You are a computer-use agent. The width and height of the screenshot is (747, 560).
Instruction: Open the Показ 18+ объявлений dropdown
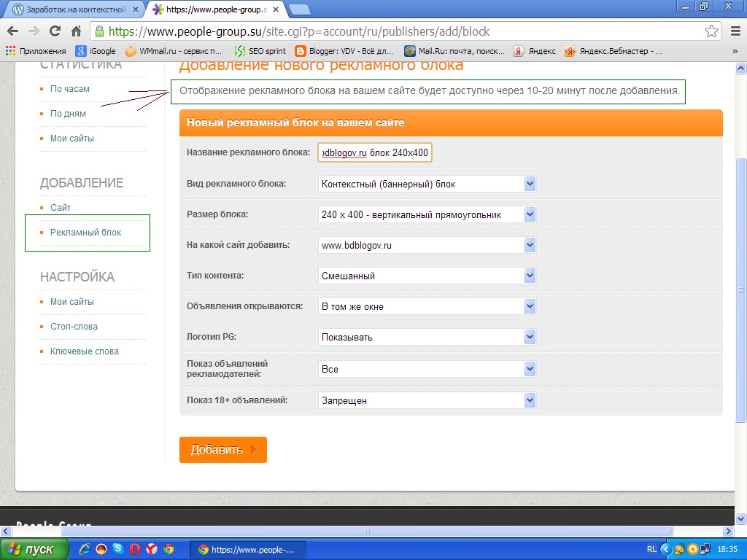click(427, 400)
